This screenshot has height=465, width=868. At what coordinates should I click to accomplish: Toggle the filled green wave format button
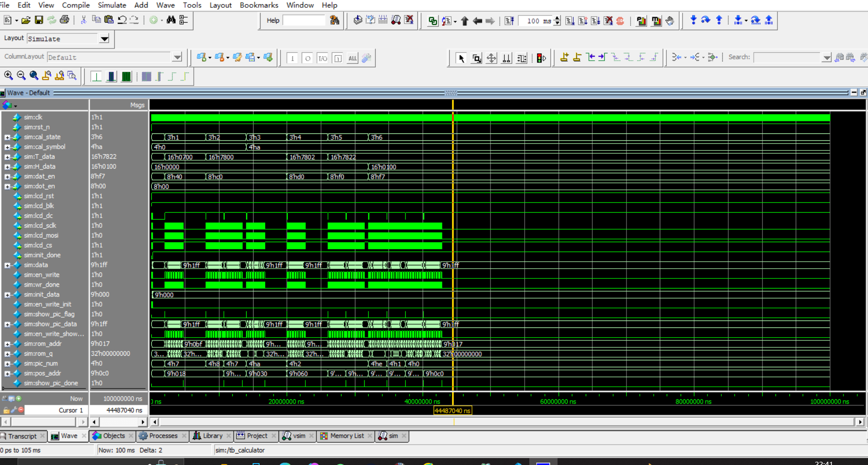click(x=126, y=76)
